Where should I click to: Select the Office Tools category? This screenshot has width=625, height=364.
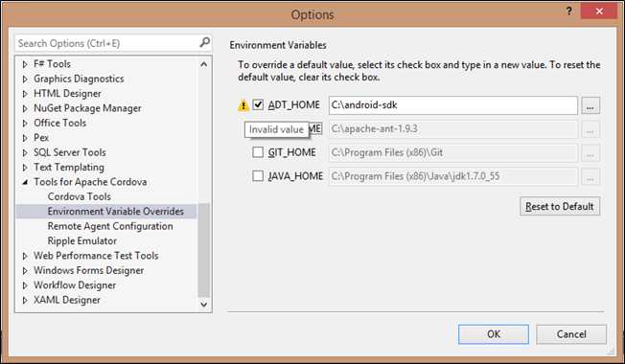pyautogui.click(x=59, y=123)
